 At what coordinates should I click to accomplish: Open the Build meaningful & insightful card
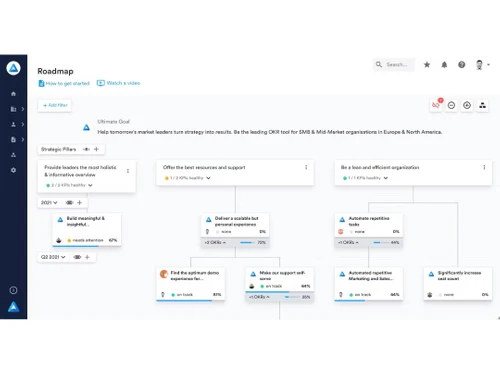click(87, 229)
